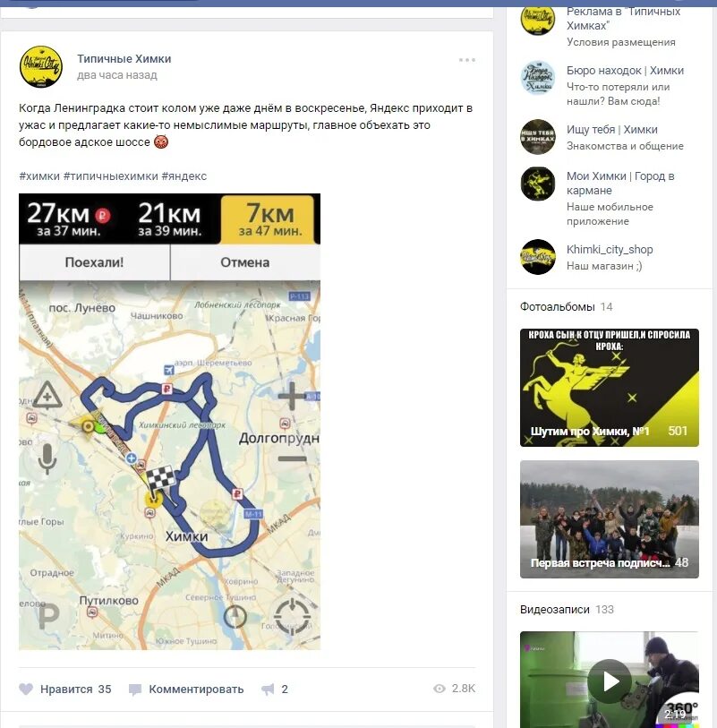
Task: Like the post via the heart icon
Action: click(x=26, y=689)
